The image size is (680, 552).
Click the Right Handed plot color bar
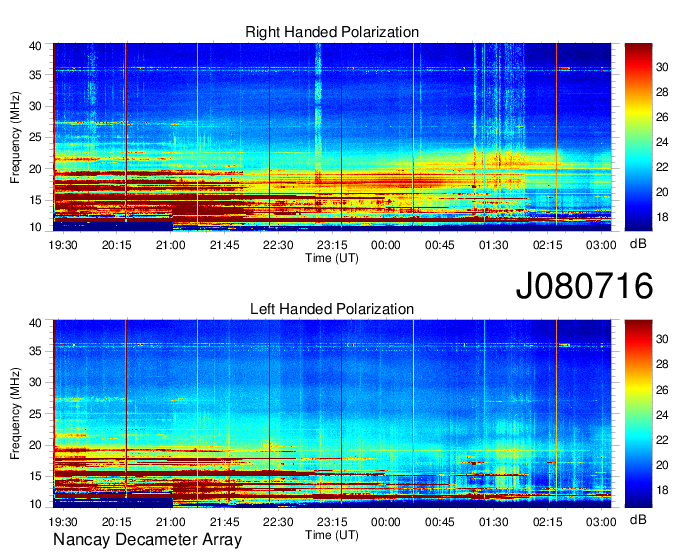click(x=638, y=137)
